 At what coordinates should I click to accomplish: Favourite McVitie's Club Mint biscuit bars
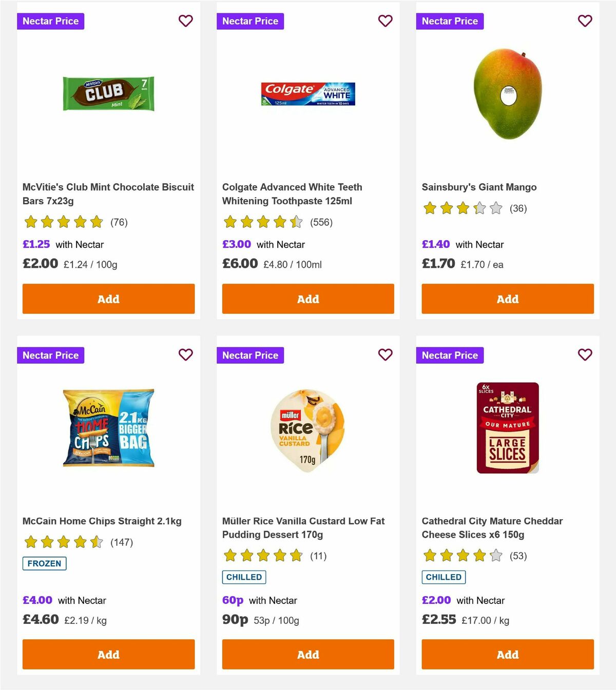(185, 21)
